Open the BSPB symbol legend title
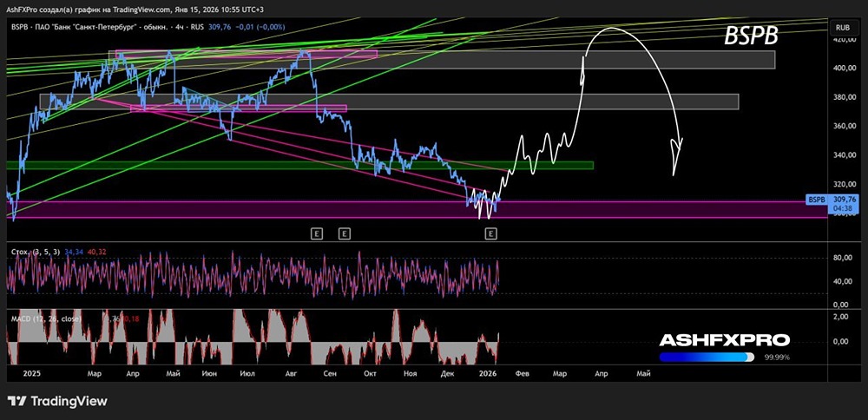The image size is (868, 420). pos(106,27)
